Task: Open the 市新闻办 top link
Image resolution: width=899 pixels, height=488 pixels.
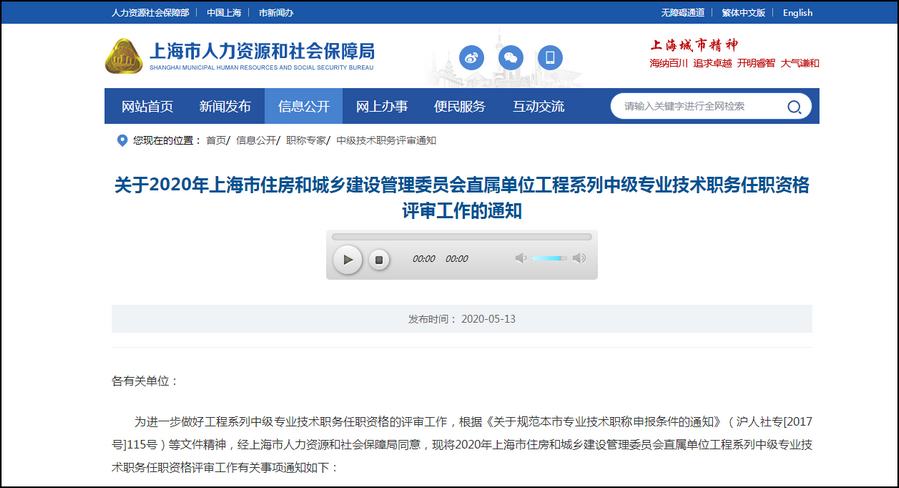Action: pyautogui.click(x=276, y=13)
